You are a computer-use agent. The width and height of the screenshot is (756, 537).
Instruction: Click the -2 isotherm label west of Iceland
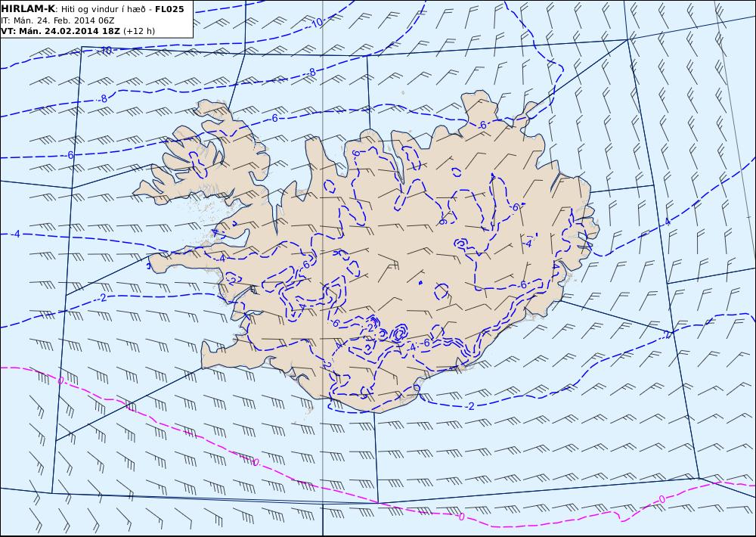click(102, 298)
